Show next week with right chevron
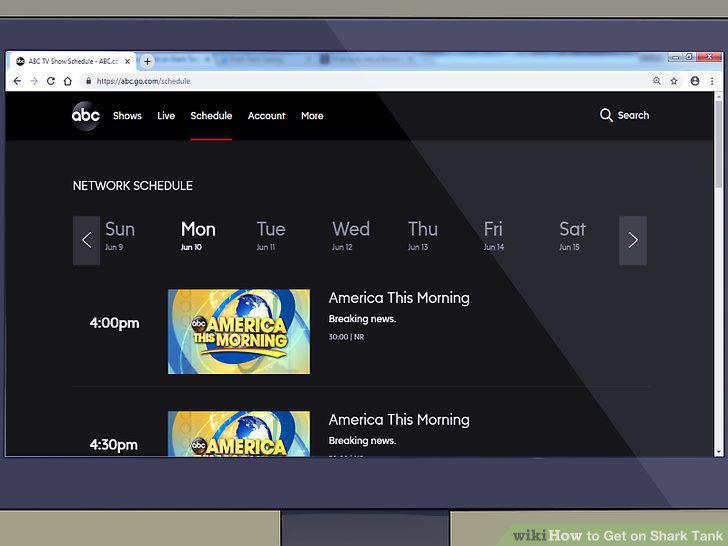This screenshot has width=728, height=546. (x=633, y=240)
